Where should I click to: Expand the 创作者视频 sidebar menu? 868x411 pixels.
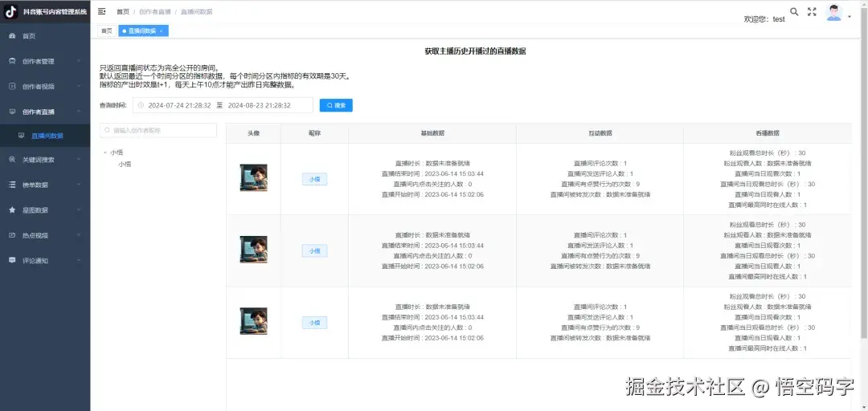(x=45, y=86)
